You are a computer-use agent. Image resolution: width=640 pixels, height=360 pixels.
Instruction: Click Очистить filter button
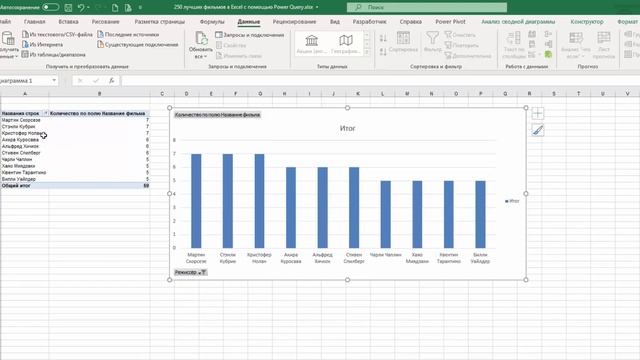pyautogui.click(x=460, y=35)
